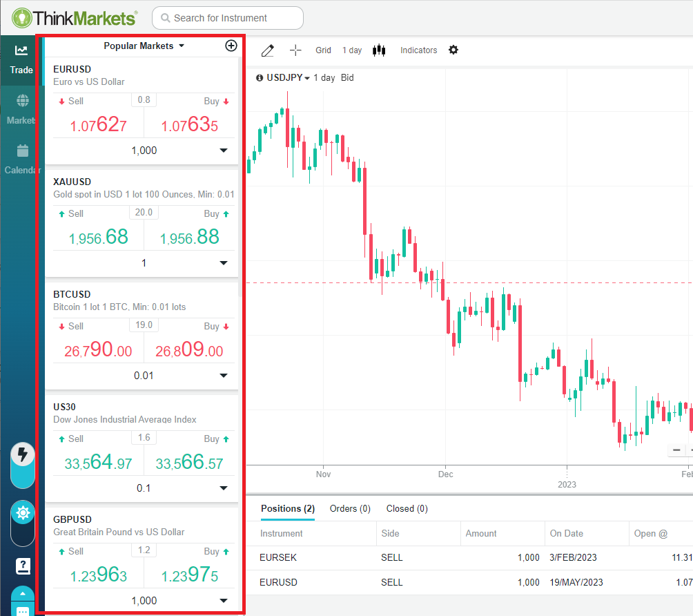This screenshot has width=693, height=616.
Task: Change chart type with candlestick icon
Action: tap(379, 50)
